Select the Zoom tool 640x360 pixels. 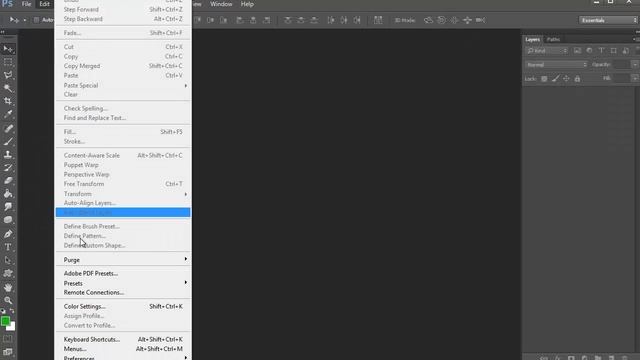(x=8, y=300)
